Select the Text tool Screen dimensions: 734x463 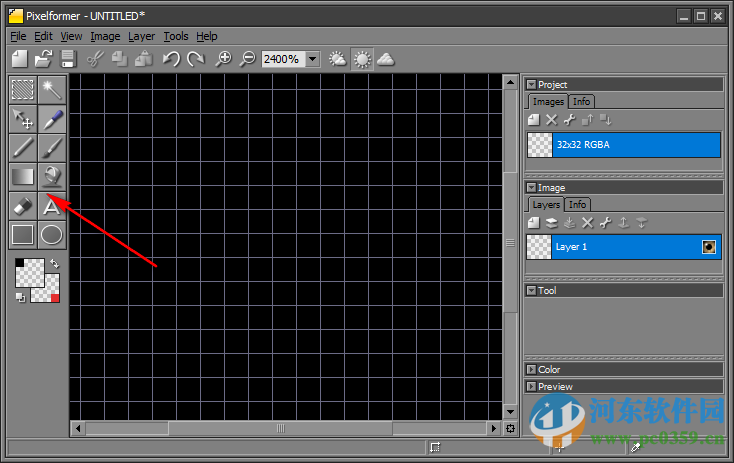[51, 206]
